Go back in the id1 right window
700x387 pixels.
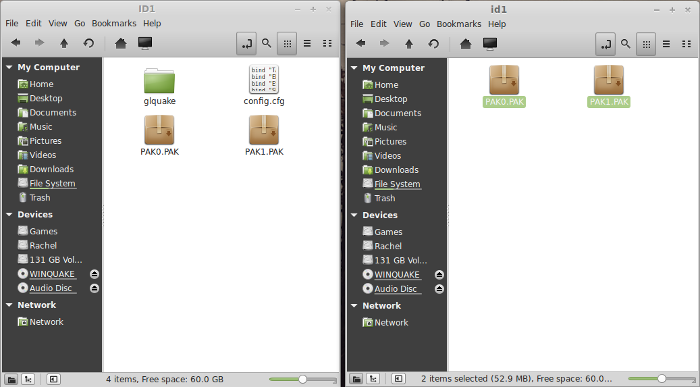pos(361,44)
